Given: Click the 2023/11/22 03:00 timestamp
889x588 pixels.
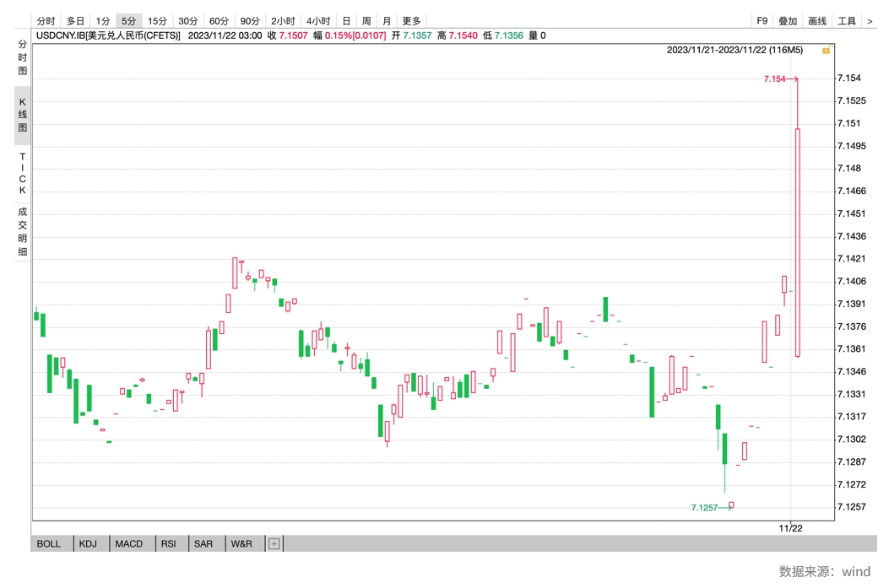Looking at the screenshot, I should click(225, 35).
